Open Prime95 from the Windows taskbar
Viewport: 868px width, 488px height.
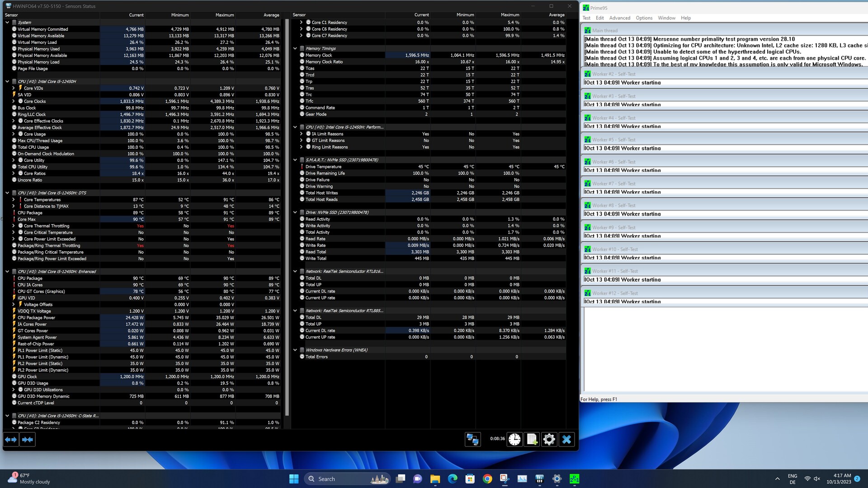point(574,479)
